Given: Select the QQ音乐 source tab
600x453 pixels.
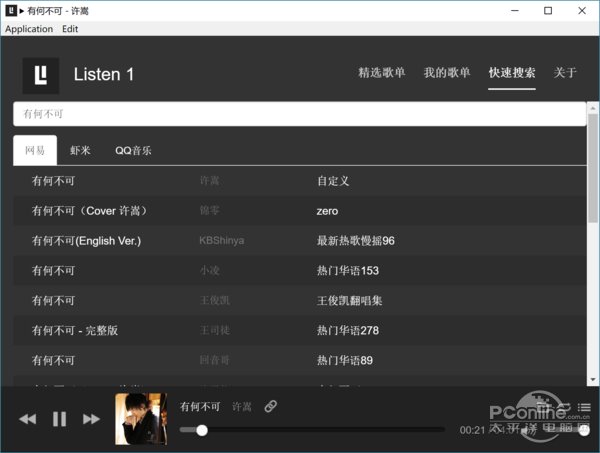Looking at the screenshot, I should coord(133,150).
